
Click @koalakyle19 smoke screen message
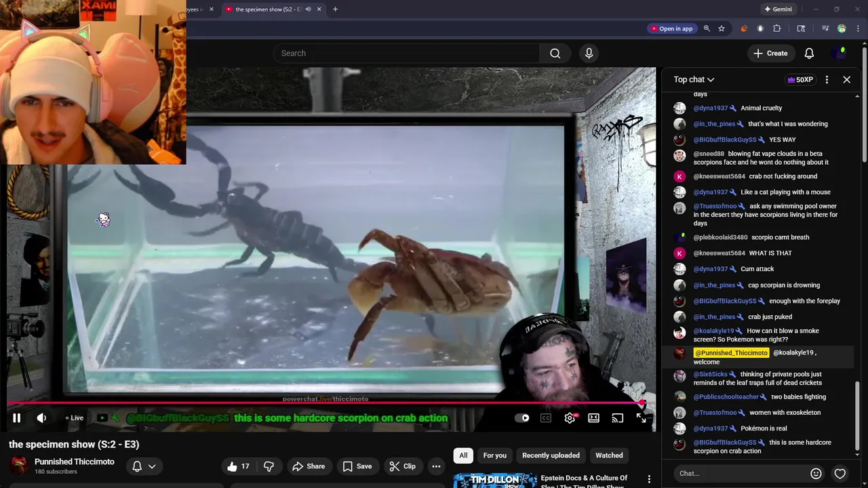[x=757, y=335]
